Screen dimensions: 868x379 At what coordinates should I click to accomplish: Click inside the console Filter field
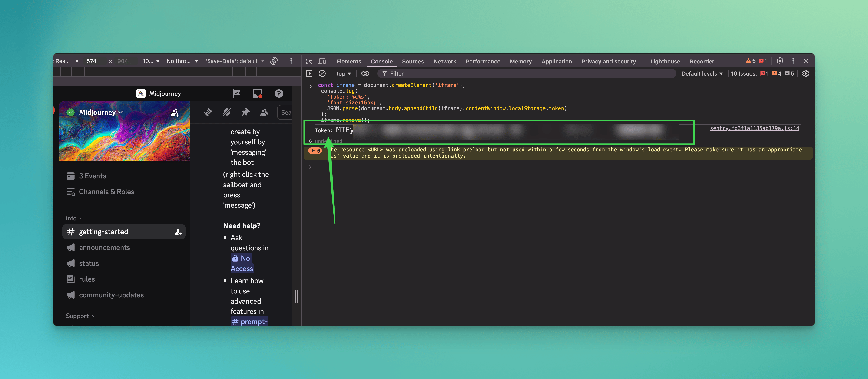438,73
